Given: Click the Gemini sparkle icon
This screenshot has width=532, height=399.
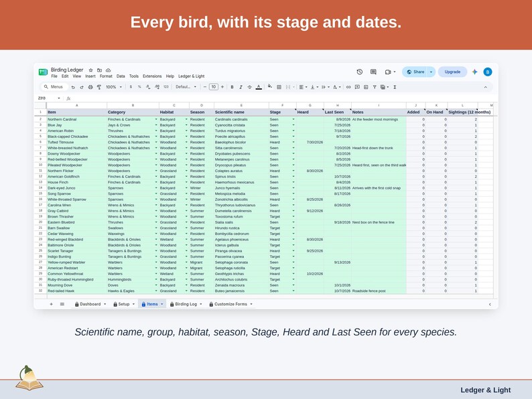Looking at the screenshot, I should [474, 72].
